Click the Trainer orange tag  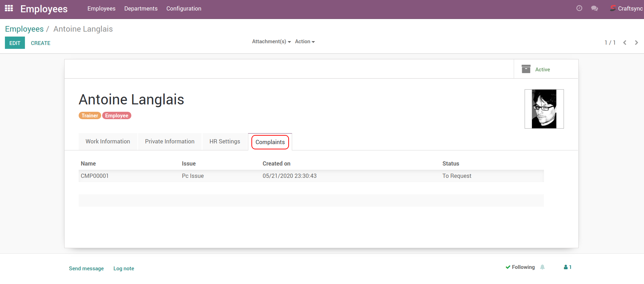pos(90,116)
